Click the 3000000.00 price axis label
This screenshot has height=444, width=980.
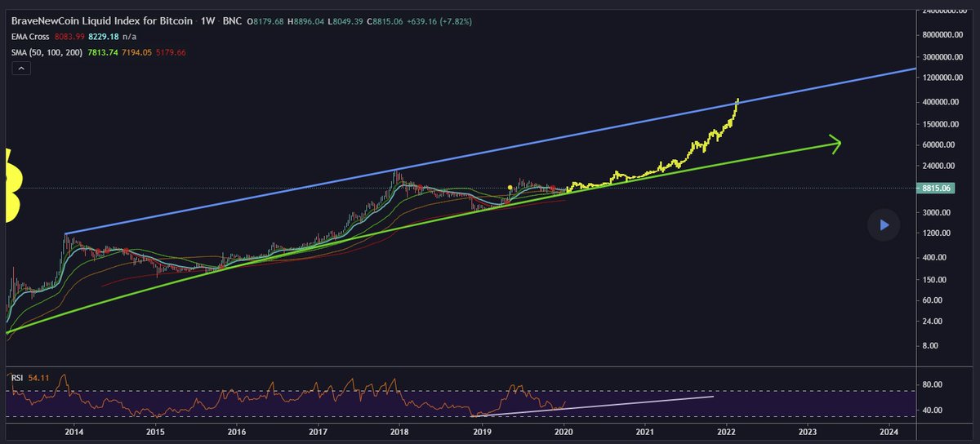click(x=943, y=57)
